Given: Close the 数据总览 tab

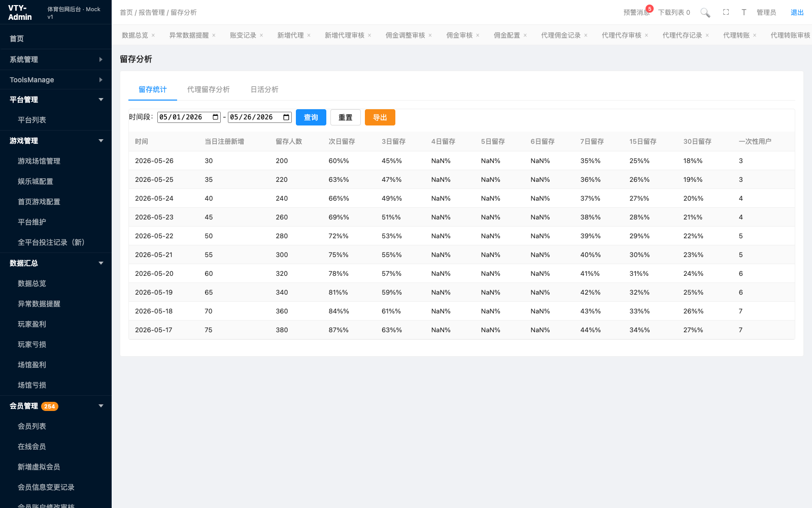Looking at the screenshot, I should tap(153, 36).
